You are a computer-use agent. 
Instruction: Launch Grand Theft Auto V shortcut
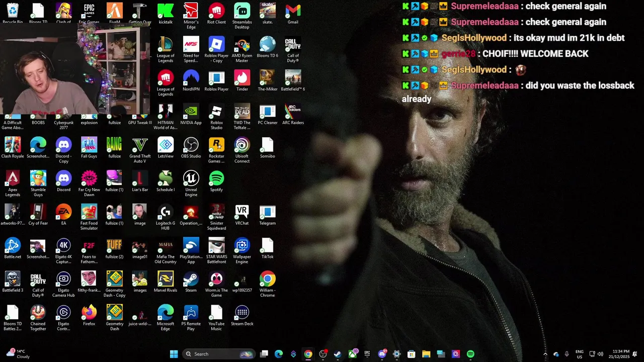point(140,150)
